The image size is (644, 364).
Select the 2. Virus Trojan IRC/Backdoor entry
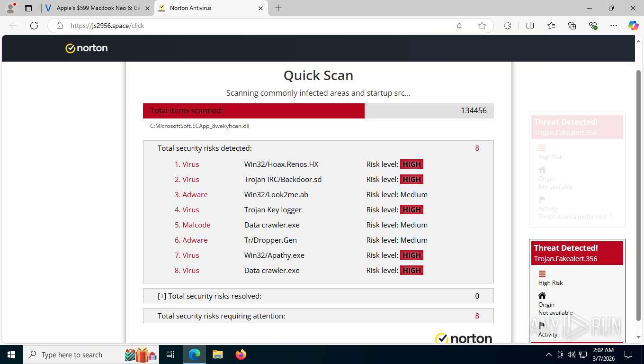point(187,179)
